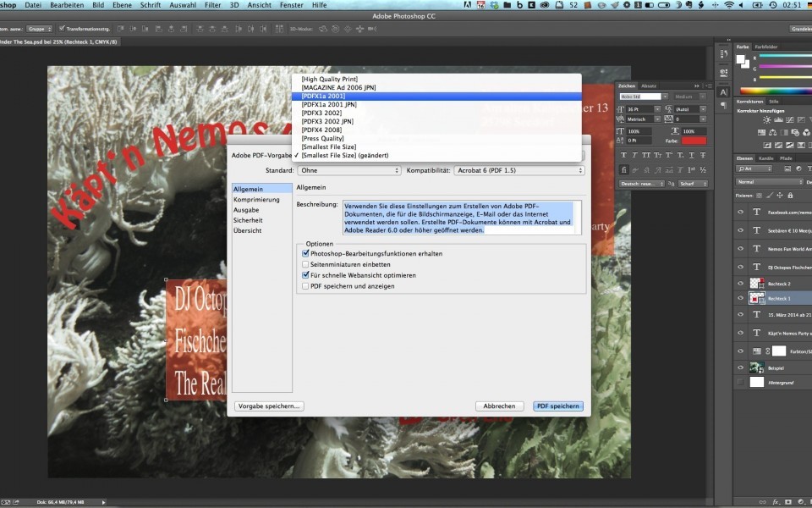Viewport: 812px width, 508px height.
Task: Open the Normal blend mode dropdown
Action: pyautogui.click(x=770, y=182)
